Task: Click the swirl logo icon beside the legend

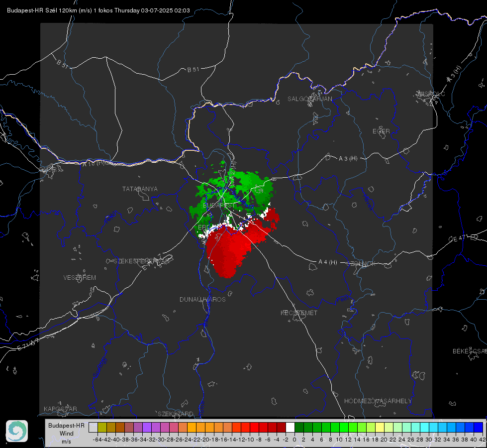Action: [17, 431]
